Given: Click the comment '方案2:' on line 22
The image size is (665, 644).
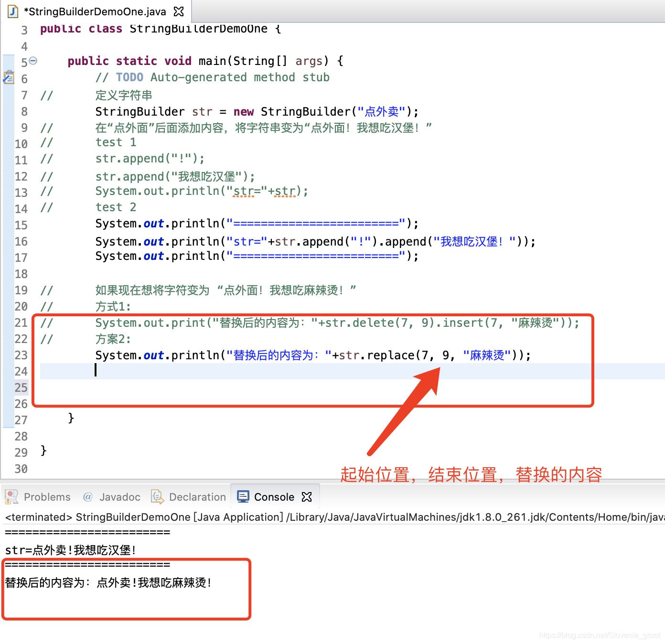Looking at the screenshot, I should coord(113,339).
